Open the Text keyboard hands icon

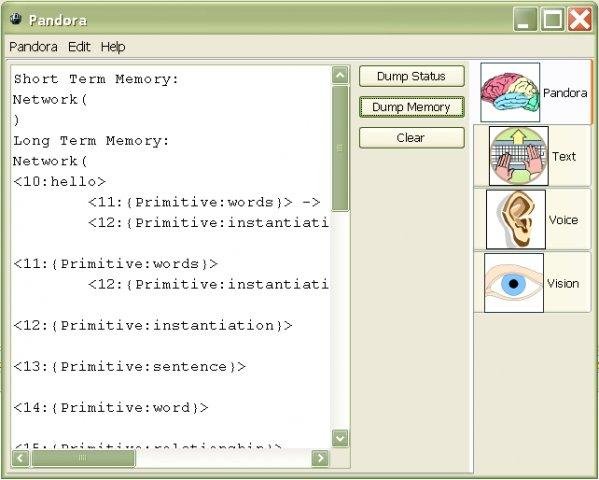coord(519,156)
